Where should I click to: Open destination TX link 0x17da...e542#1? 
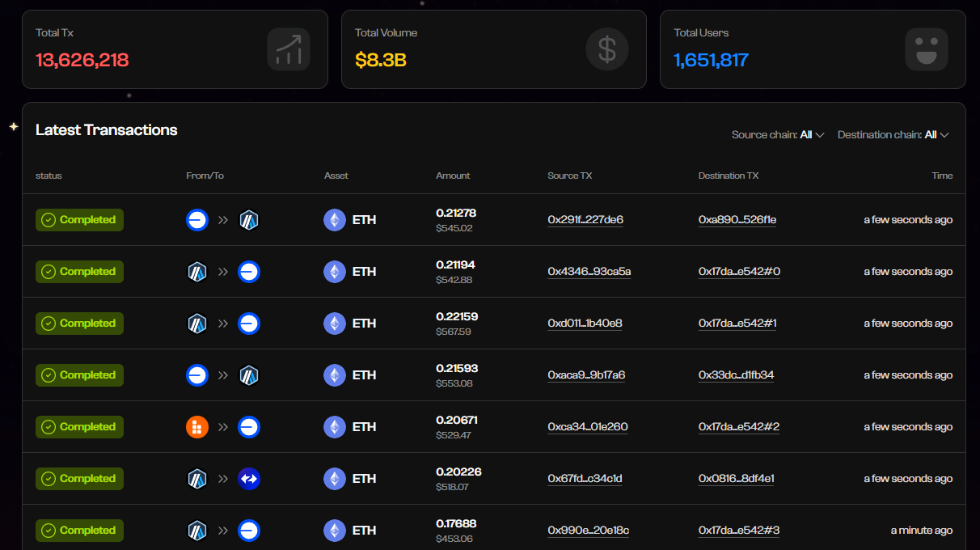pos(737,324)
